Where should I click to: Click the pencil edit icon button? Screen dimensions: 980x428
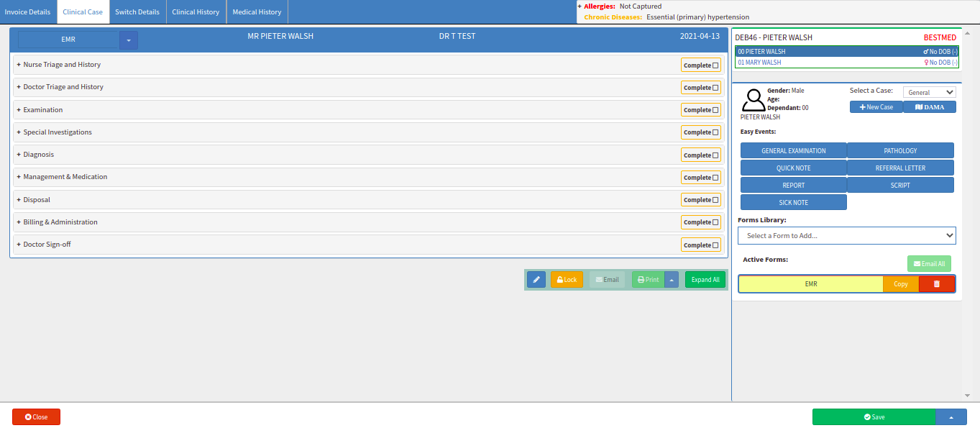point(536,280)
